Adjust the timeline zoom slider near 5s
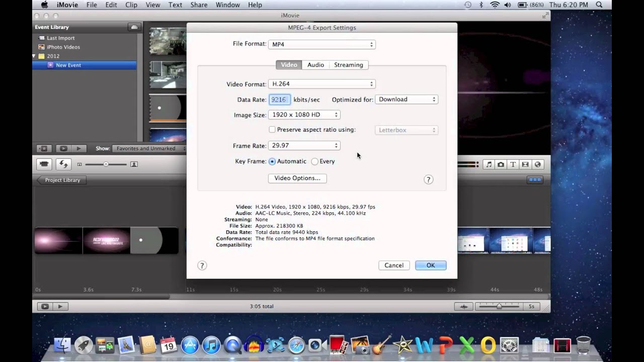 pyautogui.click(x=499, y=306)
